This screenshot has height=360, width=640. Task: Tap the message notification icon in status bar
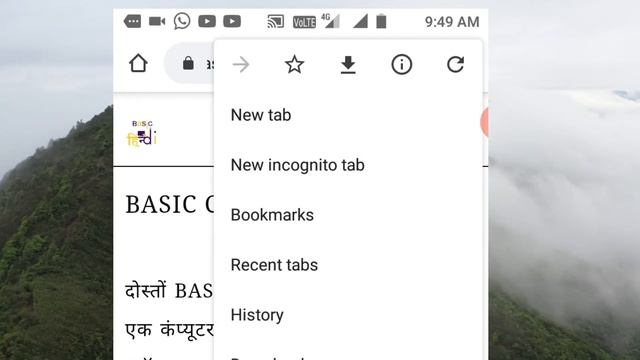132,21
